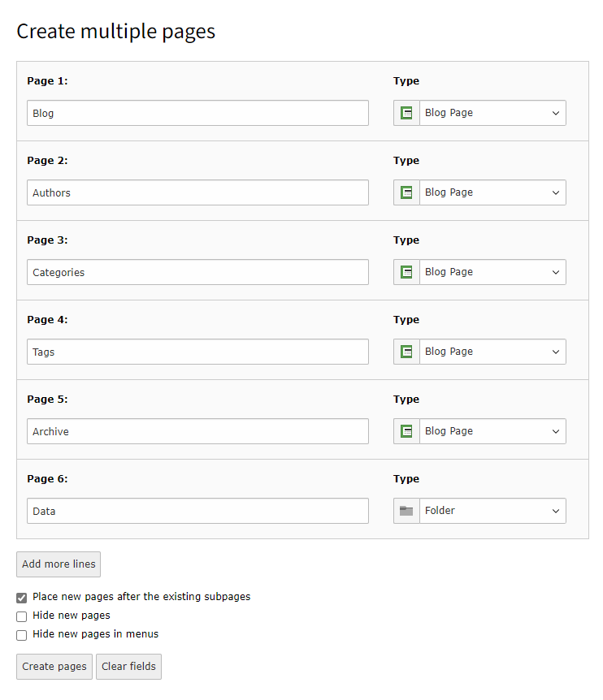Change the Type dropdown for Page 2
Viewport: 603px width, 700px height.
coord(492,192)
